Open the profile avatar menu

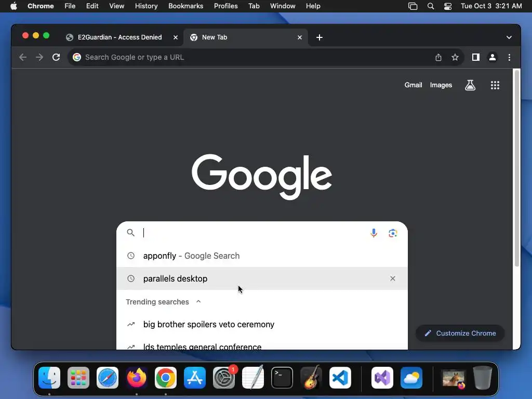click(x=493, y=57)
